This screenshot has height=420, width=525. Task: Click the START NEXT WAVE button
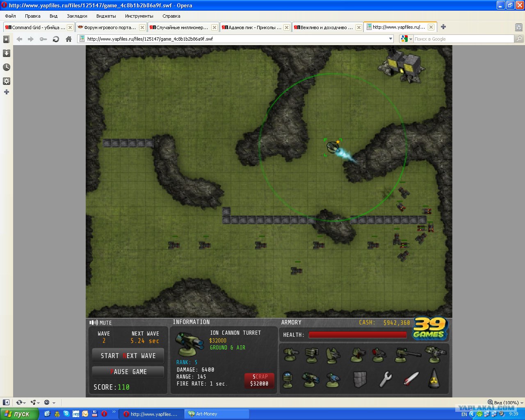128,356
